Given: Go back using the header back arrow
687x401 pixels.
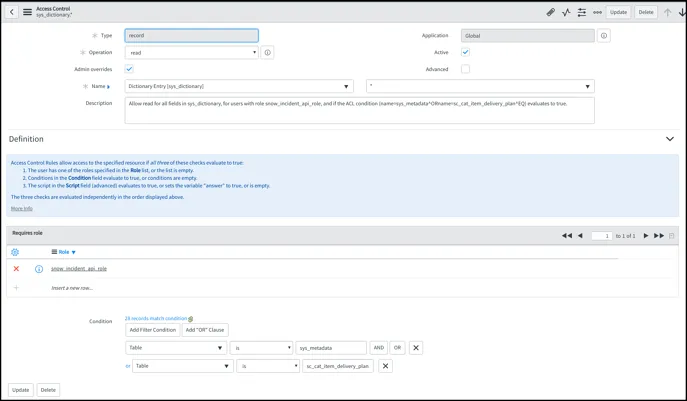Looking at the screenshot, I should [12, 12].
